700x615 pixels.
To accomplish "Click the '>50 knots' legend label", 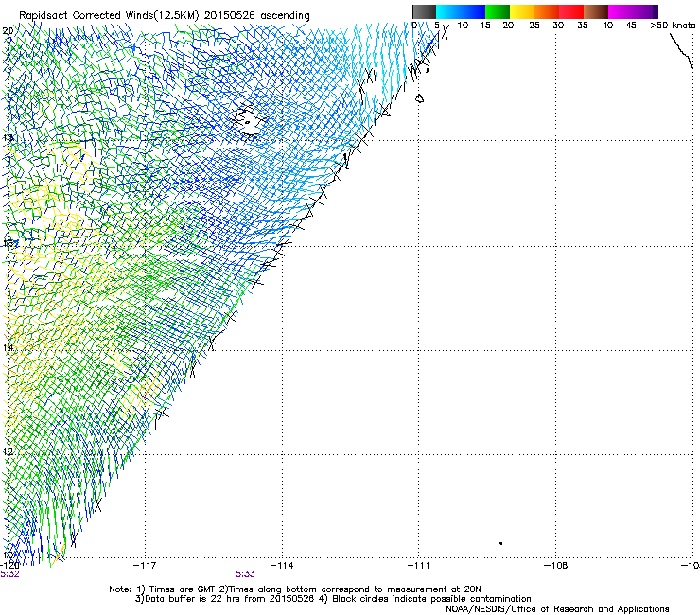I will pos(673,26).
